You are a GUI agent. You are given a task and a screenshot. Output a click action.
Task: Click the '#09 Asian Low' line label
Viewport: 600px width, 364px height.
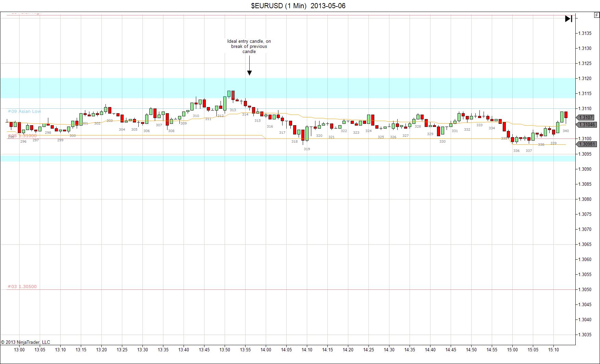point(24,111)
